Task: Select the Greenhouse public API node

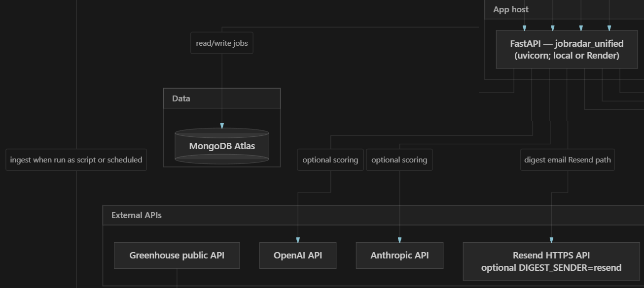Action: 177,255
